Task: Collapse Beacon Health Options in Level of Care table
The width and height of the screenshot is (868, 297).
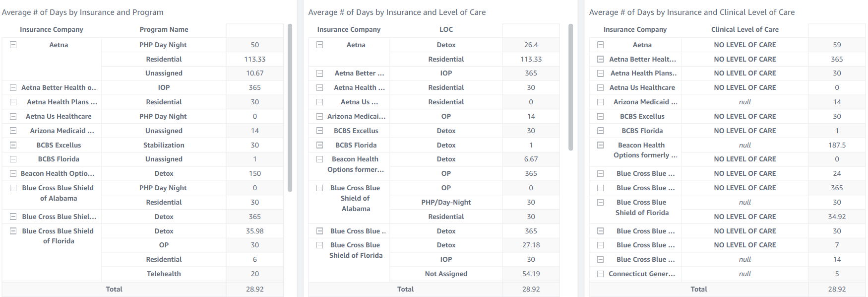Action: point(320,159)
